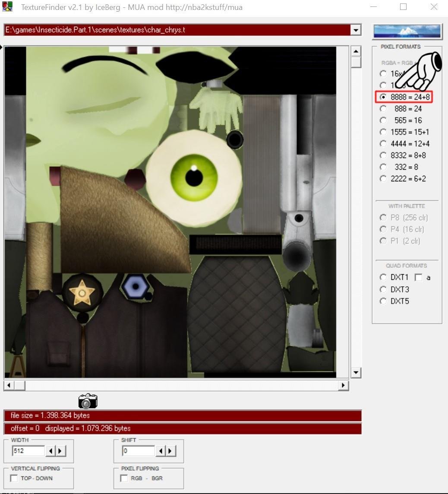Click the horizontal scrollbar right arrow
448x494 pixels.
tap(344, 385)
